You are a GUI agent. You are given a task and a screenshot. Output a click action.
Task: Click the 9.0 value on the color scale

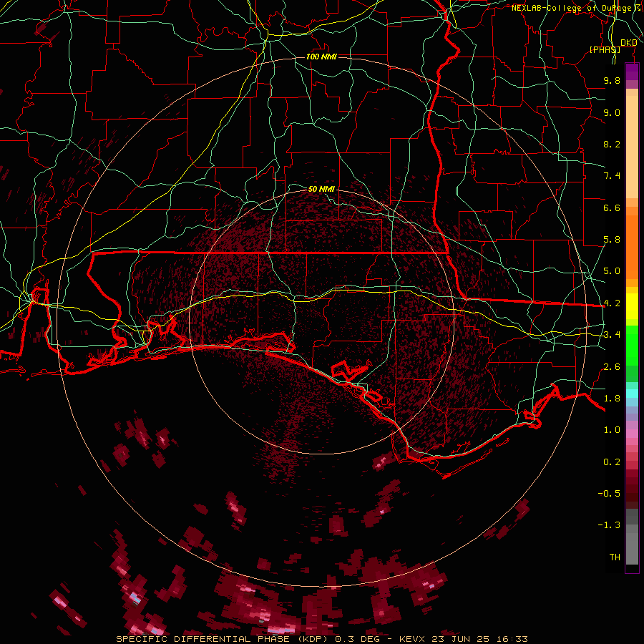coord(612,112)
